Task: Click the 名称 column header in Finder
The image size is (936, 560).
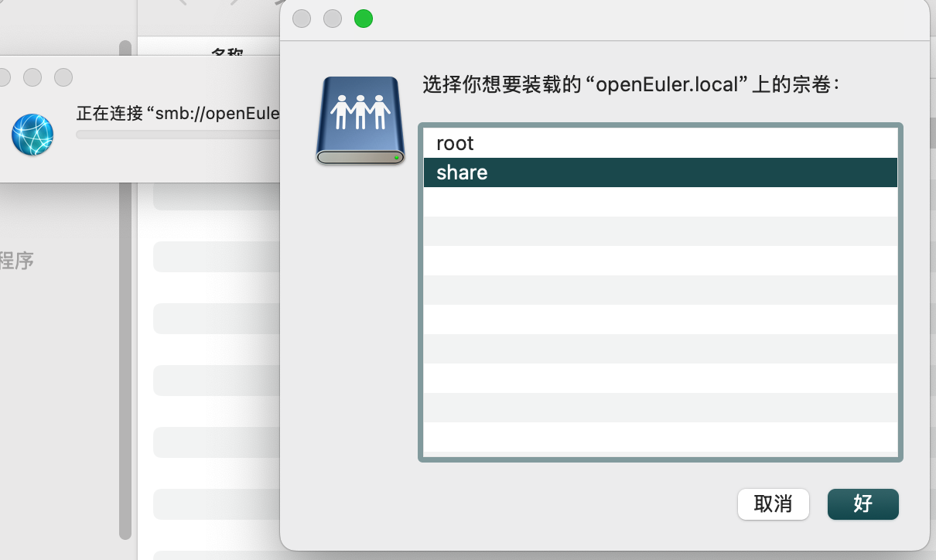Action: tap(227, 53)
